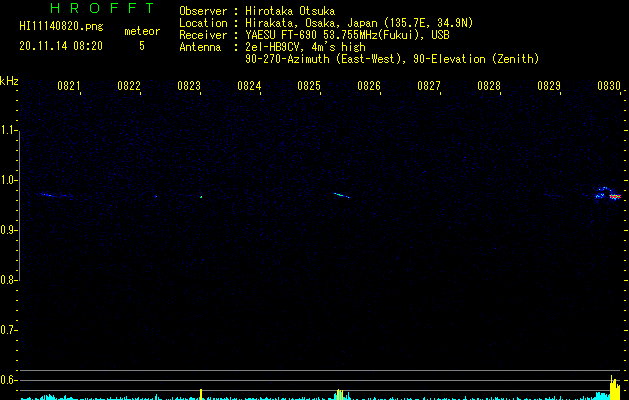Select the 0825 time marker
This screenshot has width=629, height=400.
(x=308, y=86)
